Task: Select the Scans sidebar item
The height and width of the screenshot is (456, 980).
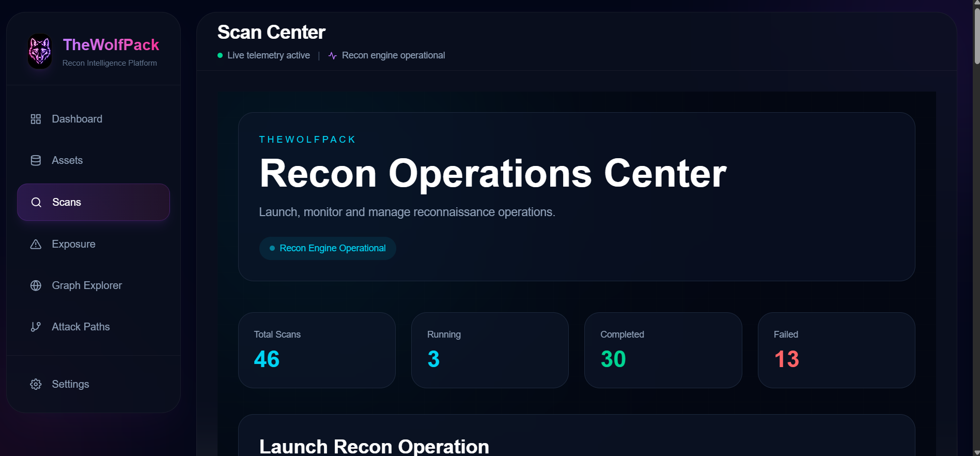Action: click(x=94, y=202)
